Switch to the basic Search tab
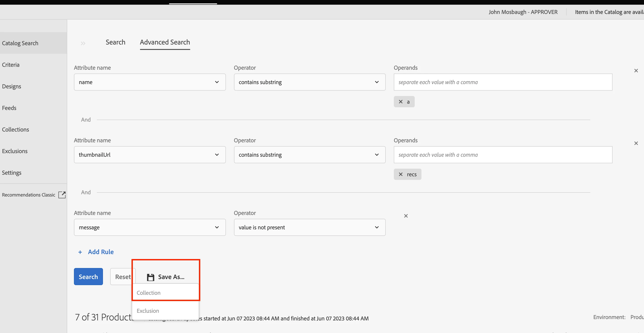This screenshot has width=644, height=333. 115,42
